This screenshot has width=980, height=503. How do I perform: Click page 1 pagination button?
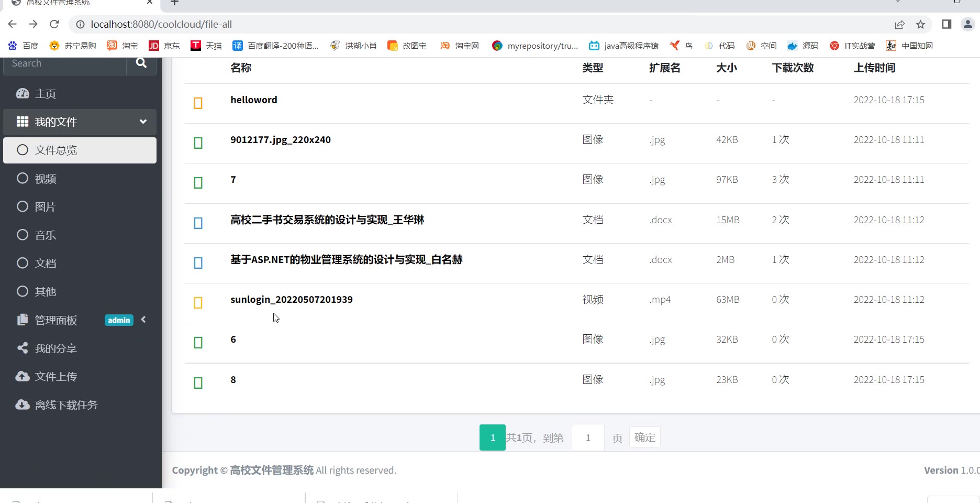(x=493, y=438)
